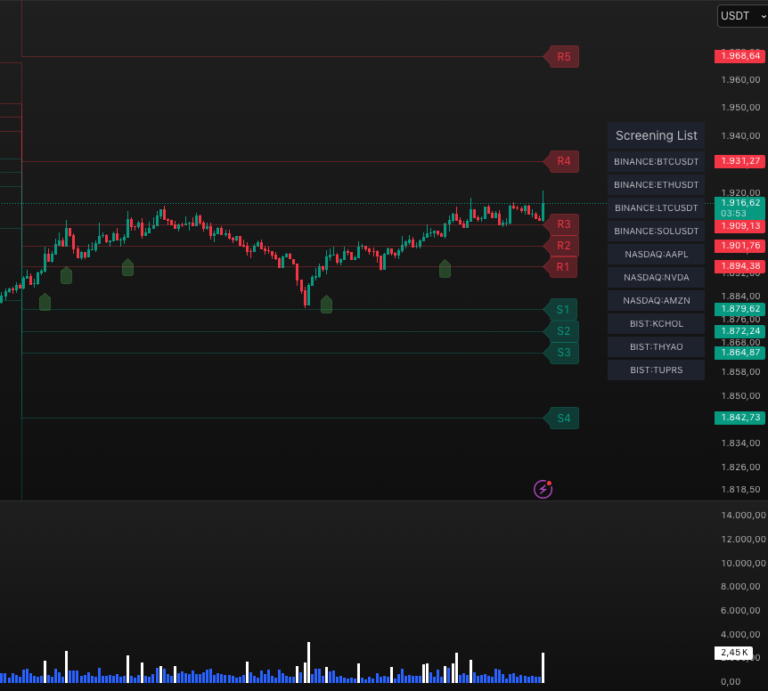
Task: Select BINANCE:ETHUSDT from the screening list
Action: coord(656,185)
